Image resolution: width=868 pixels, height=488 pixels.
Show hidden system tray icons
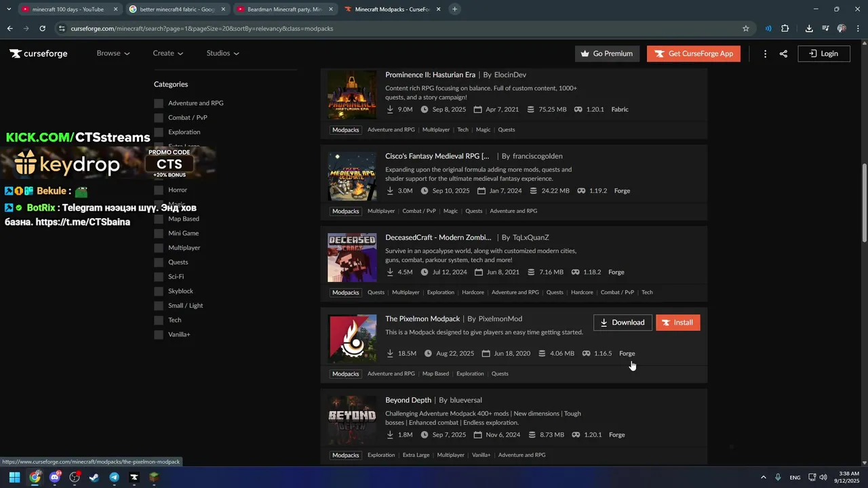(763, 477)
